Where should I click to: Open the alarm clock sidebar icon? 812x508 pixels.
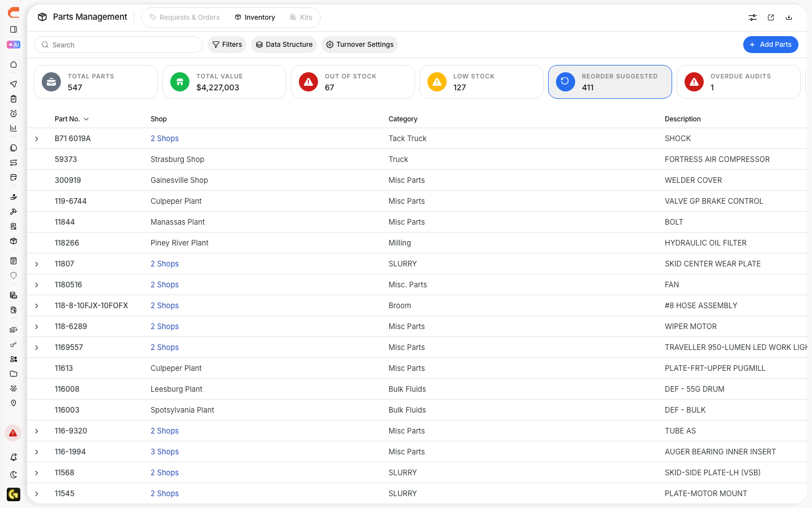(14, 113)
